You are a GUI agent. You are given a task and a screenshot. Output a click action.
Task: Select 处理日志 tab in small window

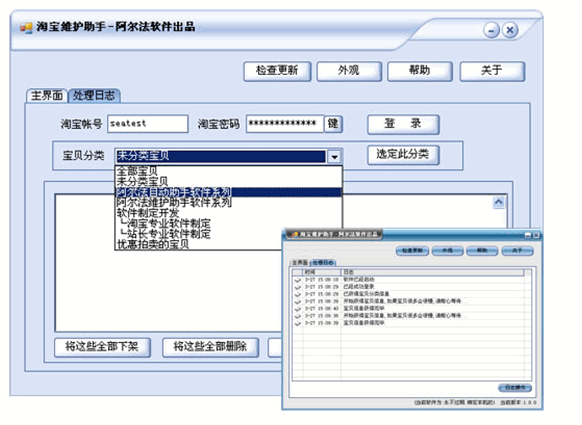[x=323, y=263]
